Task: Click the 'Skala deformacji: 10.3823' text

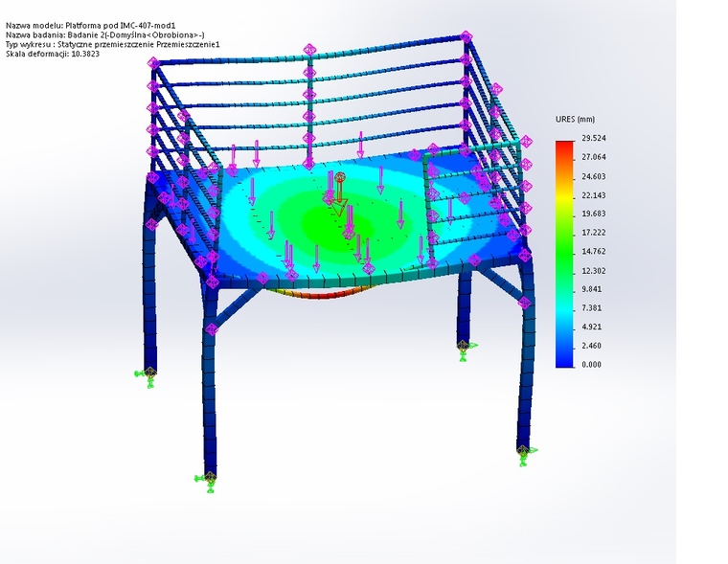Action: (x=53, y=54)
